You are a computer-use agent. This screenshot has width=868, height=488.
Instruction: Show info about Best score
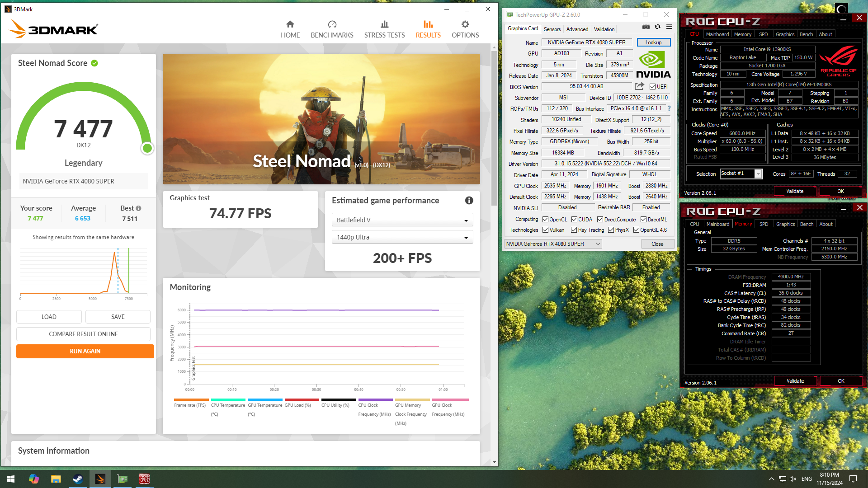138,208
